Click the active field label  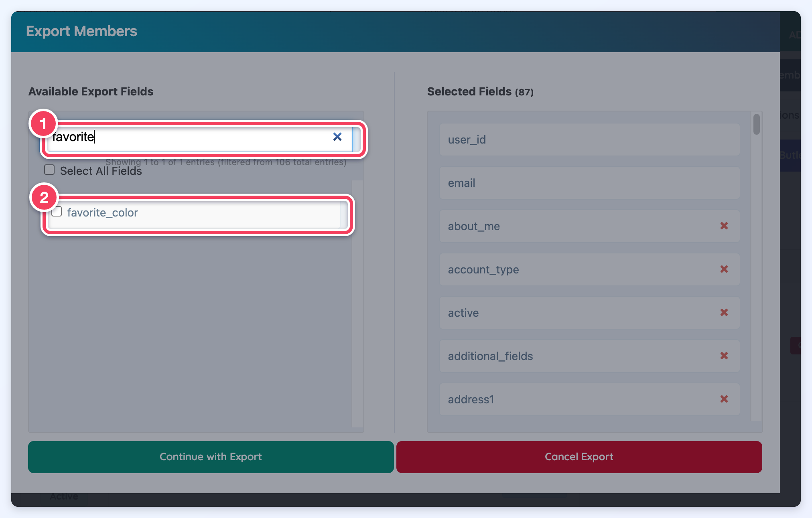point(463,313)
